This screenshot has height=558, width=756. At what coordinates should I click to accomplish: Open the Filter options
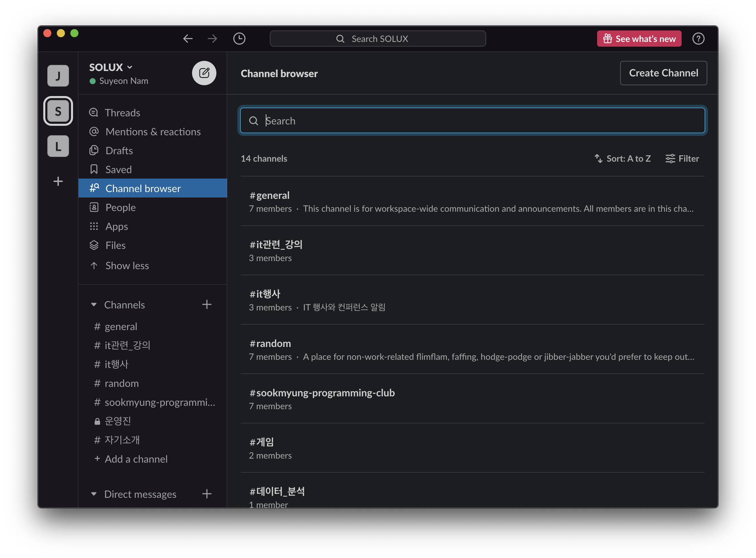point(682,159)
